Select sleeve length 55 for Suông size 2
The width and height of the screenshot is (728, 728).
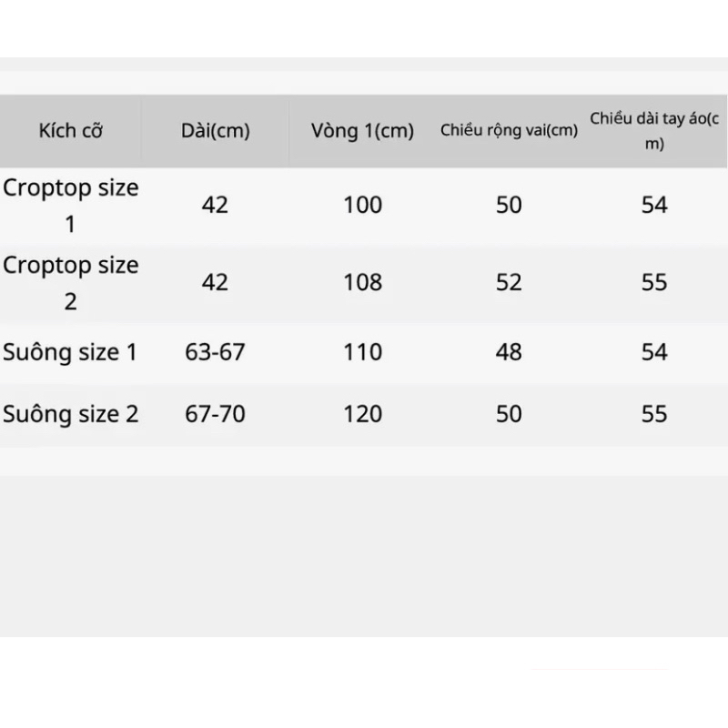pyautogui.click(x=654, y=414)
